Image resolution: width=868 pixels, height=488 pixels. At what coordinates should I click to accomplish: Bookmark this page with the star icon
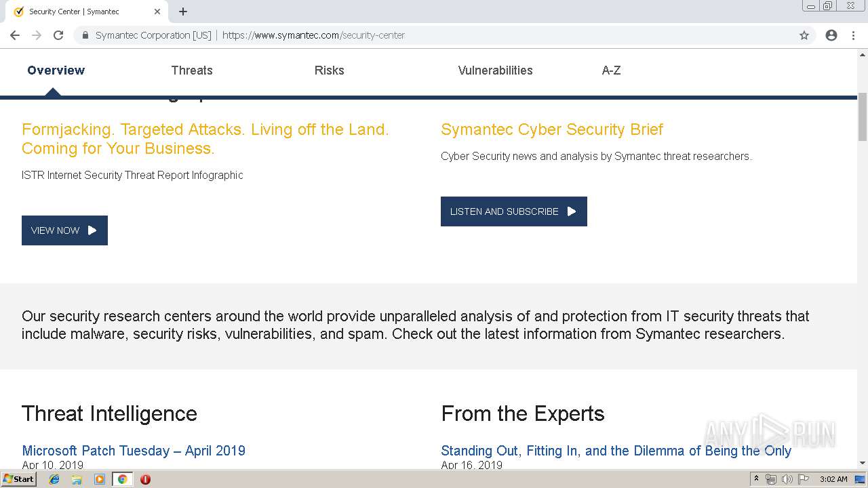tap(804, 35)
